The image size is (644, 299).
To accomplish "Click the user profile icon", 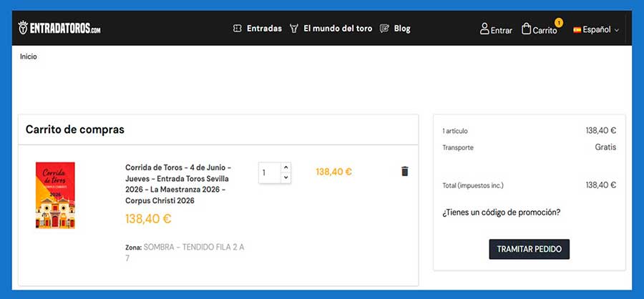I will point(484,29).
